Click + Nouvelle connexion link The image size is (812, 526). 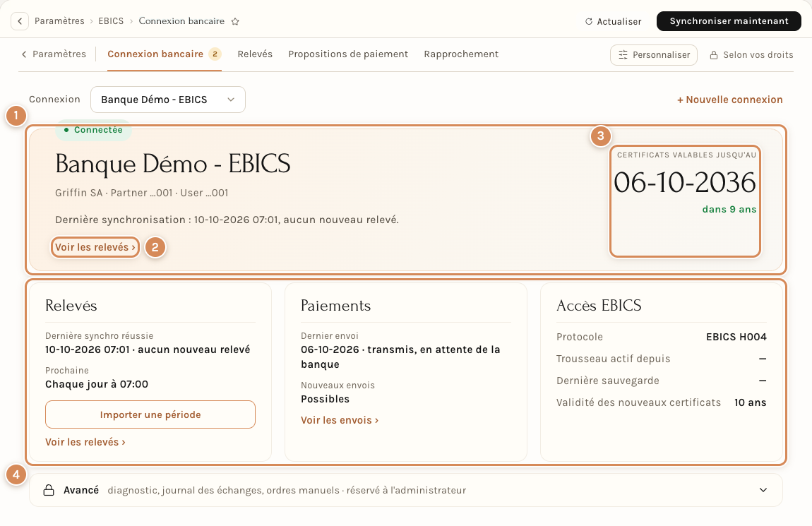coord(729,100)
